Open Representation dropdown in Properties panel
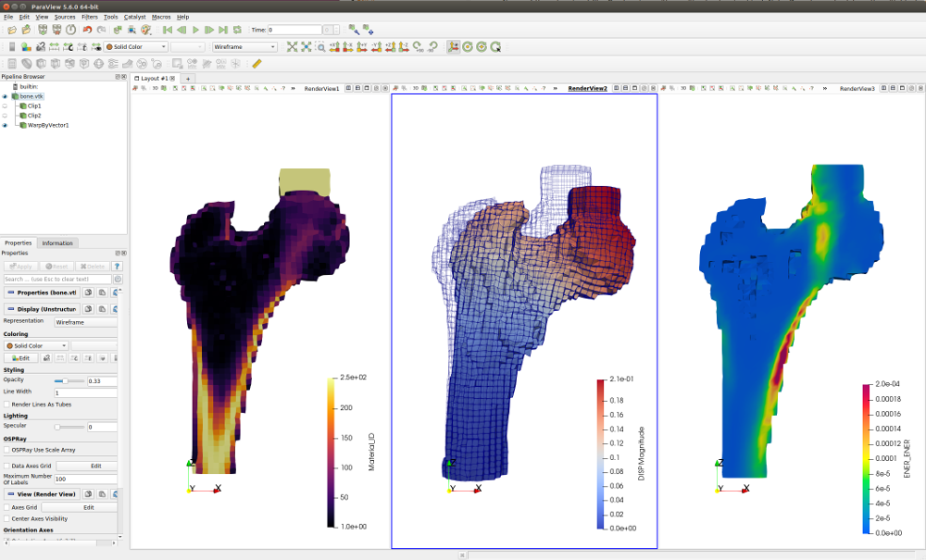The image size is (926, 560). point(85,322)
